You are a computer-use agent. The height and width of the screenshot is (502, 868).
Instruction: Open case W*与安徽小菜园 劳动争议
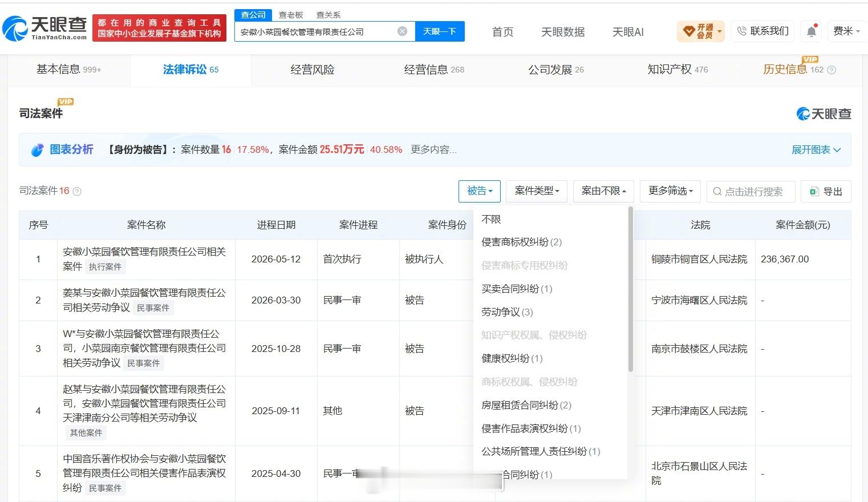point(144,348)
